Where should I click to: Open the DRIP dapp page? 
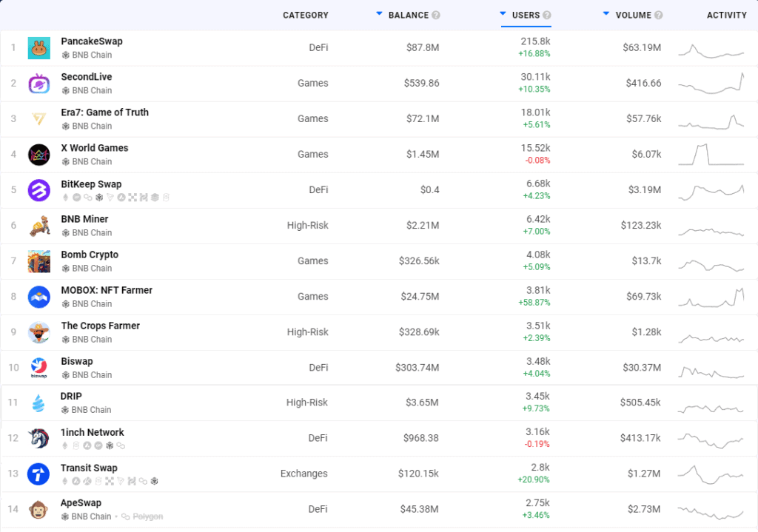click(71, 396)
